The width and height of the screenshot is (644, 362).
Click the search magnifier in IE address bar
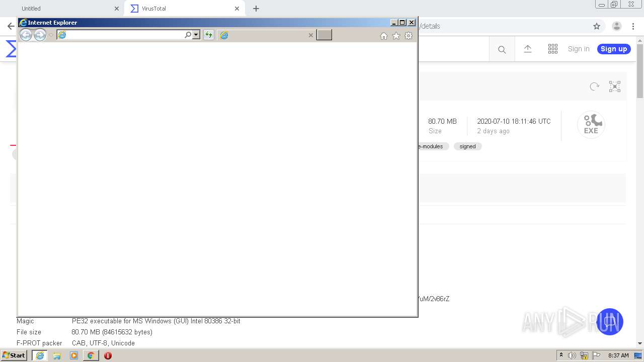(x=188, y=35)
